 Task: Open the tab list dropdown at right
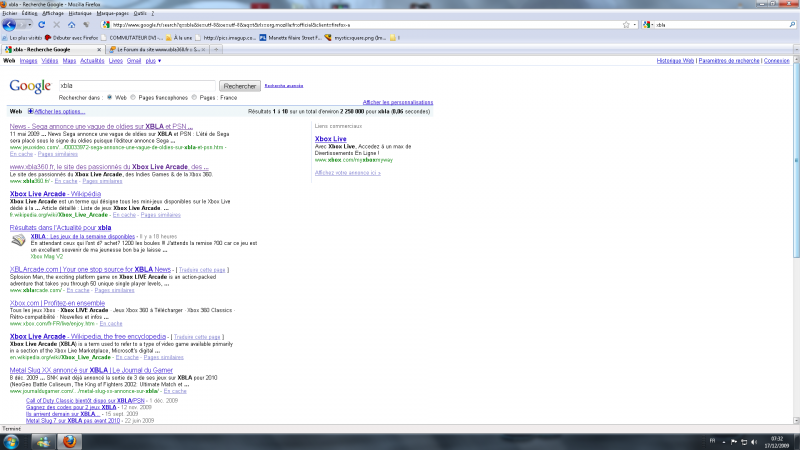pos(796,49)
